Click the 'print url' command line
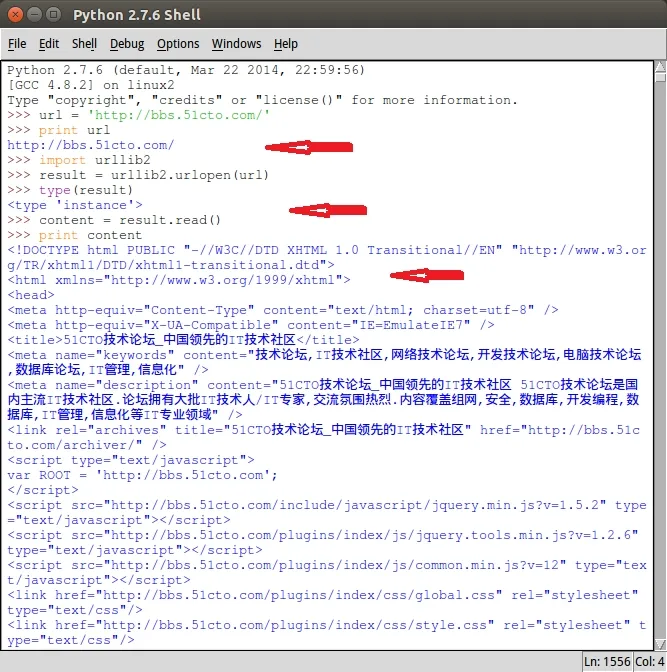Screen dimensions: 667x672 (59, 130)
